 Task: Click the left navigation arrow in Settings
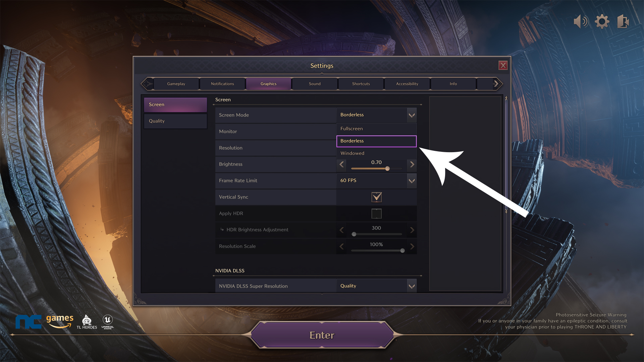pyautogui.click(x=148, y=83)
